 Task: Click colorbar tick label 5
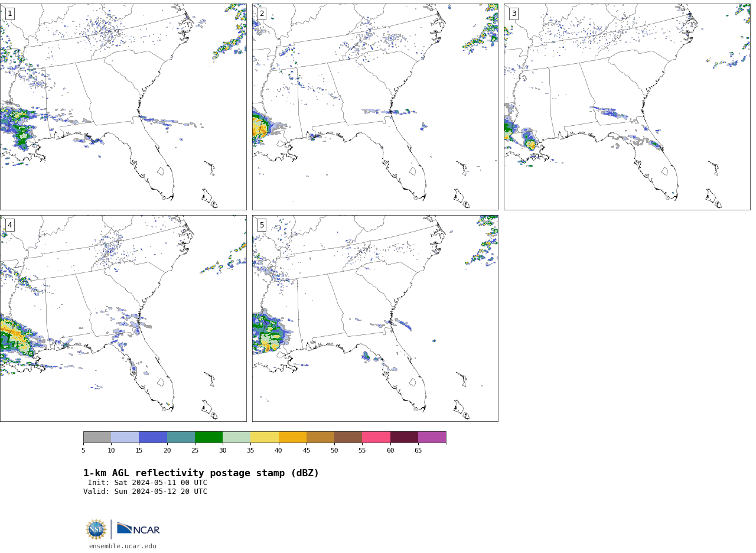coord(83,451)
